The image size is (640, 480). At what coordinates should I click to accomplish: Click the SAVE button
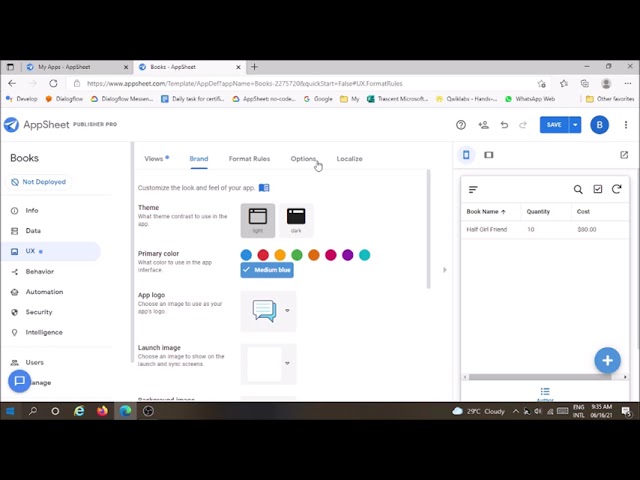(554, 125)
